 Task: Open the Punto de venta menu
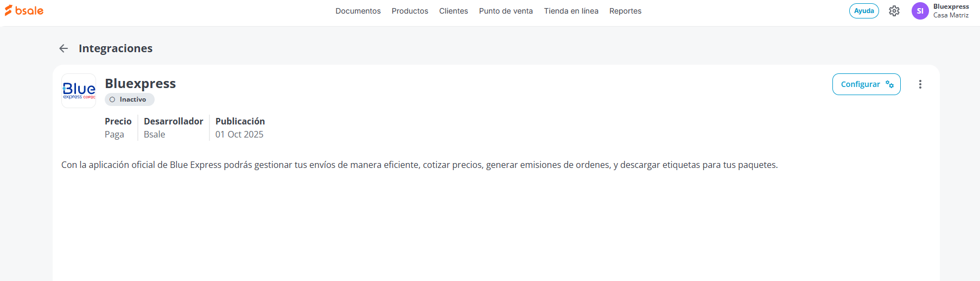pos(506,11)
